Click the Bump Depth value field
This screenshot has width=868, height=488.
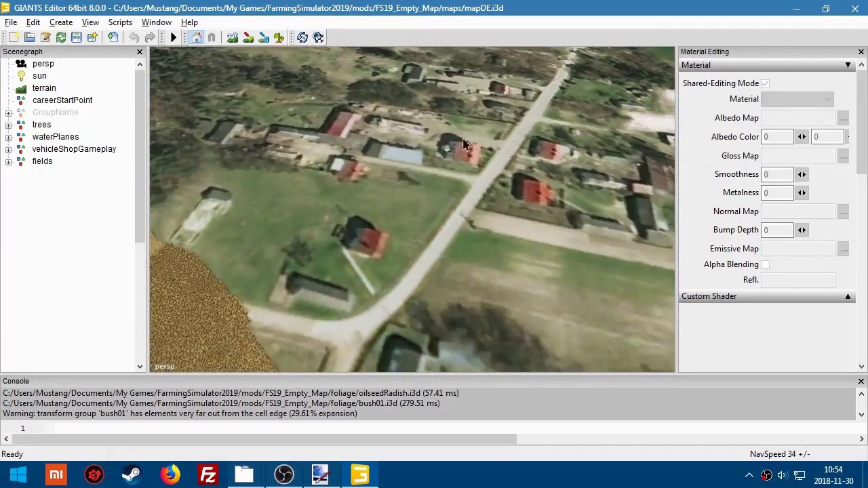pyautogui.click(x=777, y=230)
